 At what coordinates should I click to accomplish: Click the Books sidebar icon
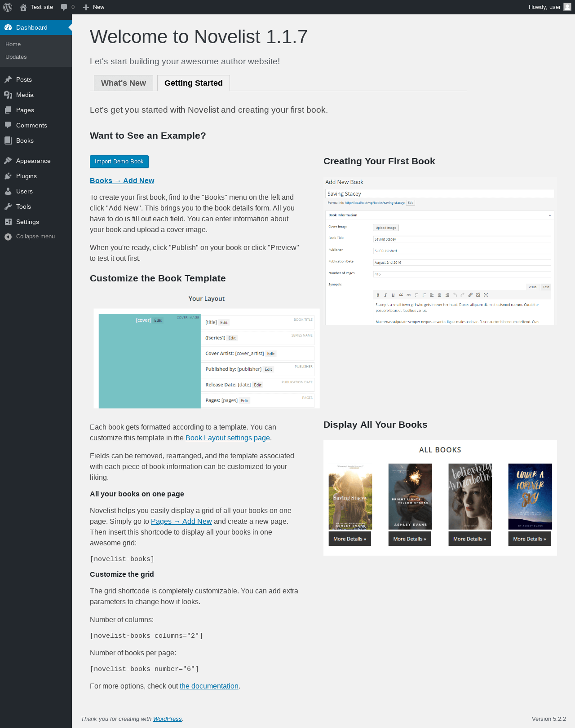coord(8,140)
